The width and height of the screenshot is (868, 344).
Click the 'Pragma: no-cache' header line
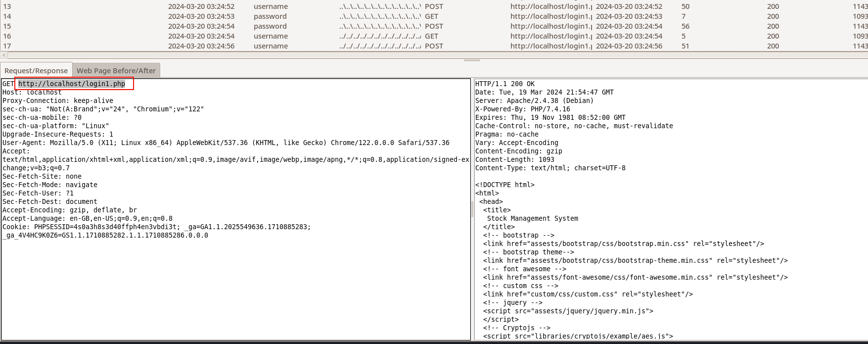[x=507, y=134]
